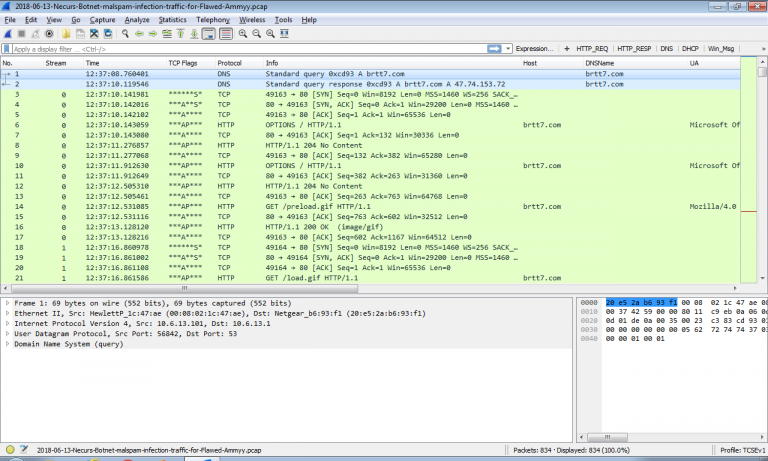Sort by the TCP Flags column header
Viewport: 768px width, 461px height.
point(190,63)
